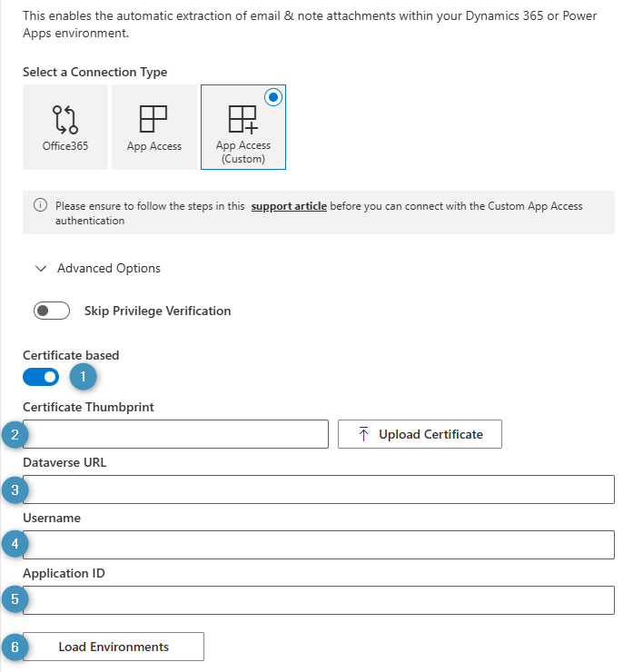Select the App Access (Custom) tile
The height and width of the screenshot is (672, 633).
coord(242,127)
